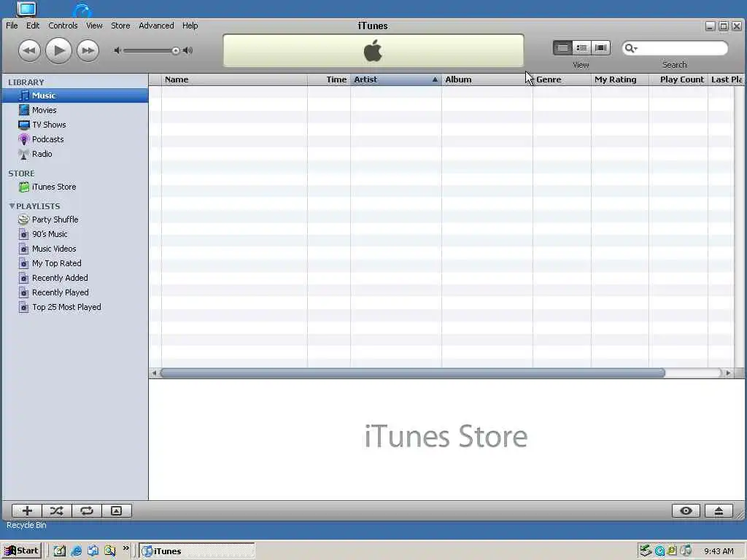Open Podcasts in the library
Viewport: 747px width, 560px height.
click(x=75, y=139)
